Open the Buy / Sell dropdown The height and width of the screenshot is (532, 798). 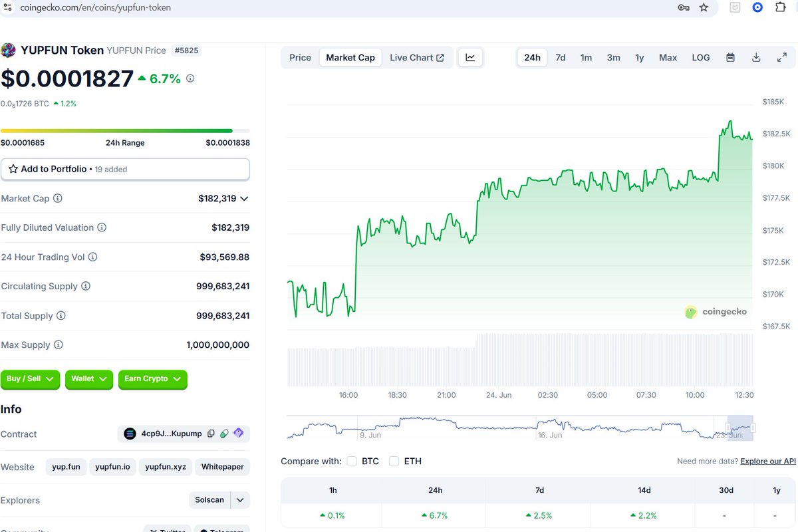click(x=30, y=379)
